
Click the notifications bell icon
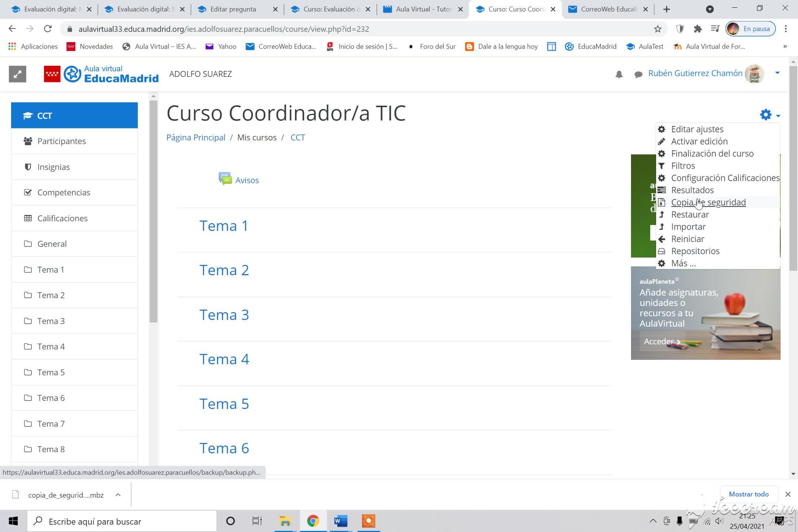(619, 74)
